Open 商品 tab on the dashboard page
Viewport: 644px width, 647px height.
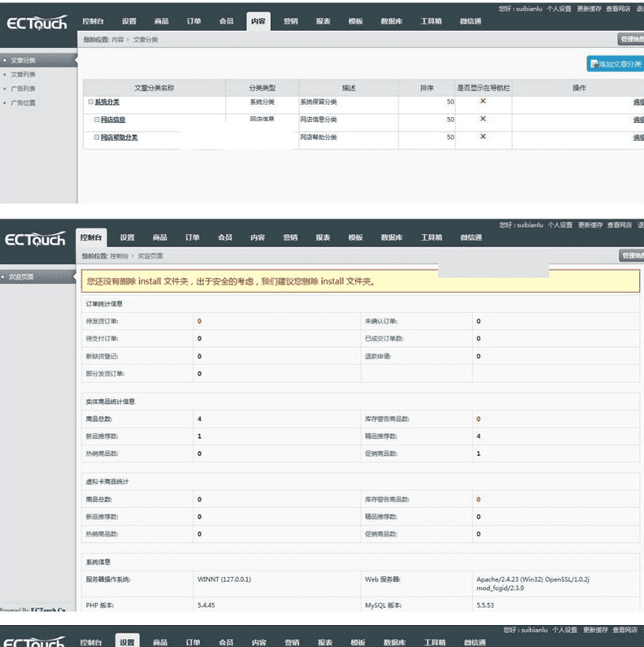coord(159,237)
